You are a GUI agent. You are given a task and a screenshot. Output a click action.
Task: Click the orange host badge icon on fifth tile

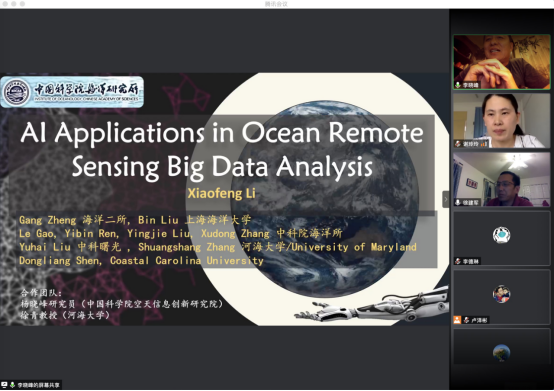457,320
